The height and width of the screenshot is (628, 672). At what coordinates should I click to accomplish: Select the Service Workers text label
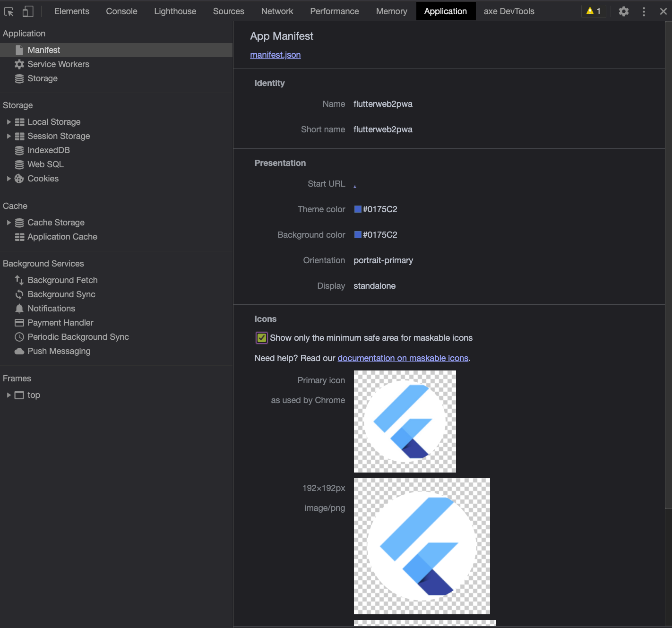click(59, 64)
